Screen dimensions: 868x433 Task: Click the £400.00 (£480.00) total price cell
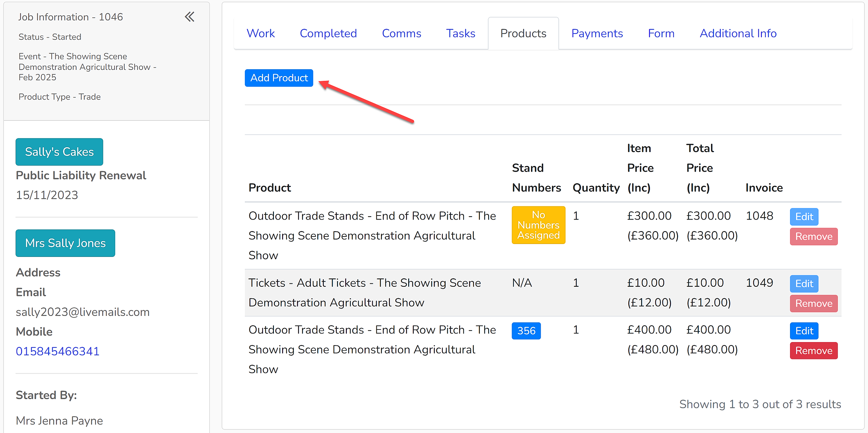(x=712, y=340)
